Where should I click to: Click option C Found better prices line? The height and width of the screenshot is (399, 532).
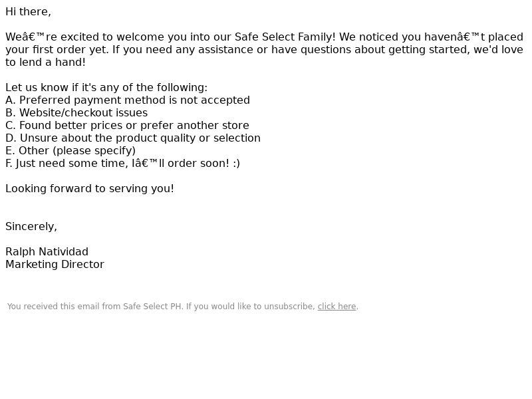(x=127, y=125)
